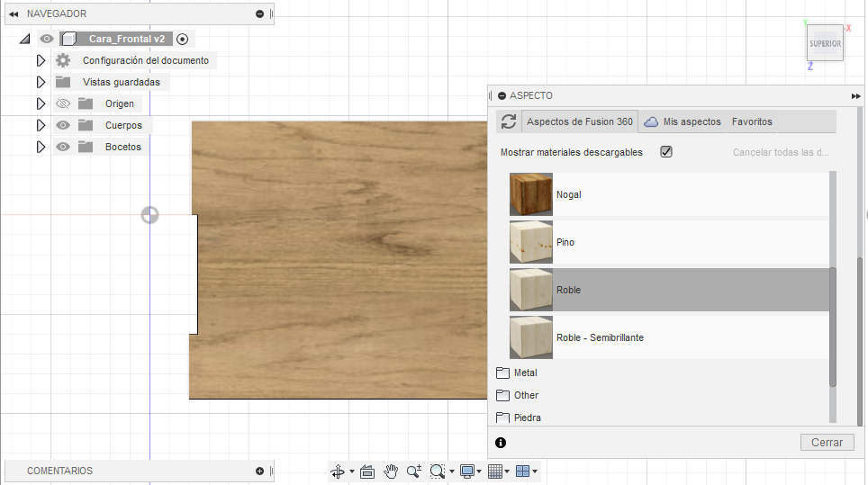Click the Roble - Semibrillante swatch
The width and height of the screenshot is (868, 485).
(531, 337)
